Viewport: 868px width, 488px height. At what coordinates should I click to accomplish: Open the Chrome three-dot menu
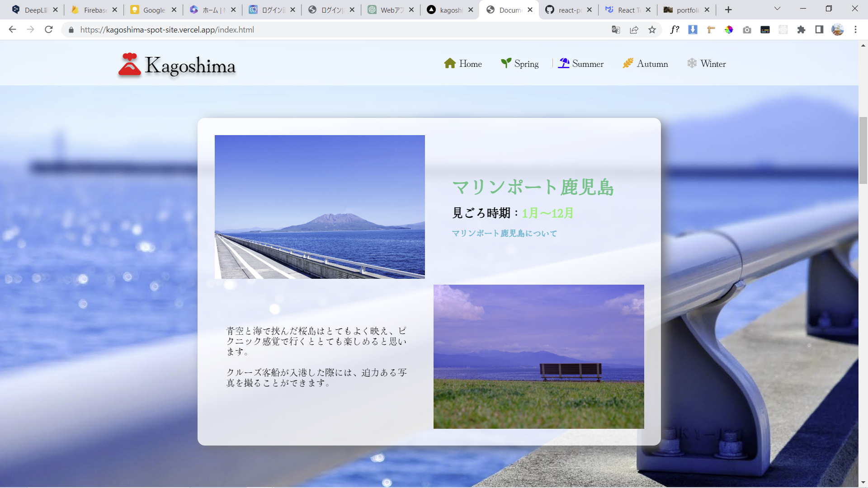point(855,30)
